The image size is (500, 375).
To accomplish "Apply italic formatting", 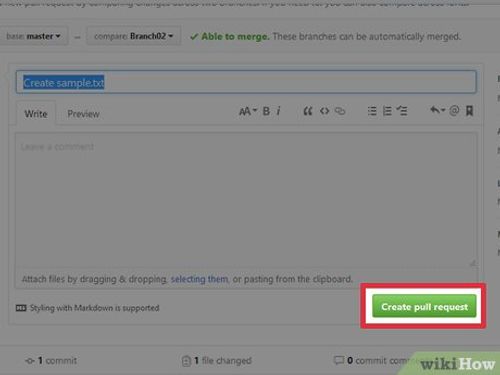I will pos(279,111).
